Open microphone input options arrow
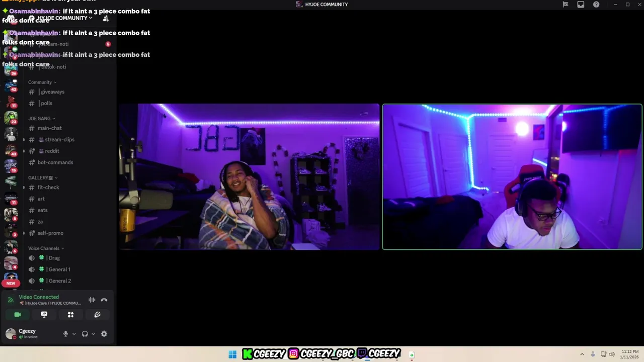 pos(74,334)
